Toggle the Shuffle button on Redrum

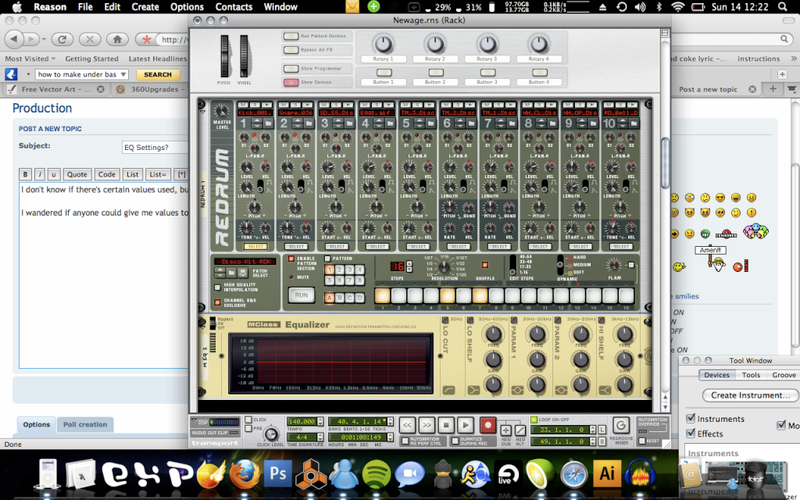click(x=485, y=265)
